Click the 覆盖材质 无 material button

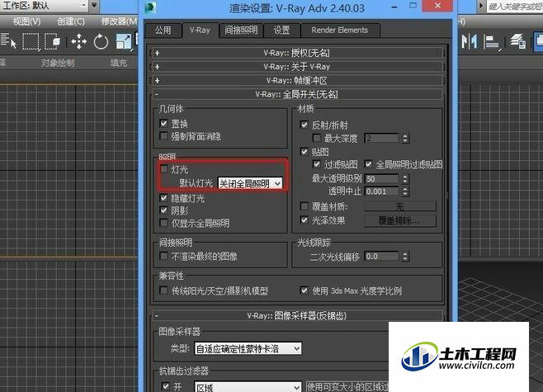pos(400,207)
